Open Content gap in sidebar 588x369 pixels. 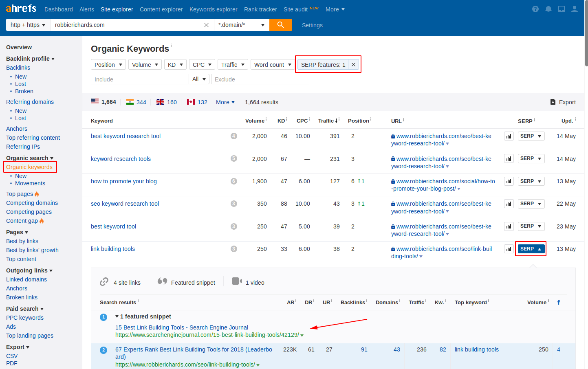[22, 221]
